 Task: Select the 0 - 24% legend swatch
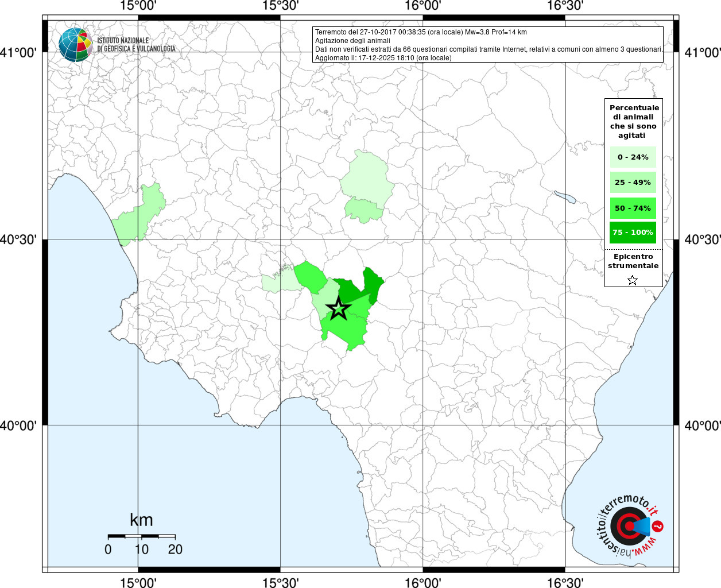(x=633, y=157)
